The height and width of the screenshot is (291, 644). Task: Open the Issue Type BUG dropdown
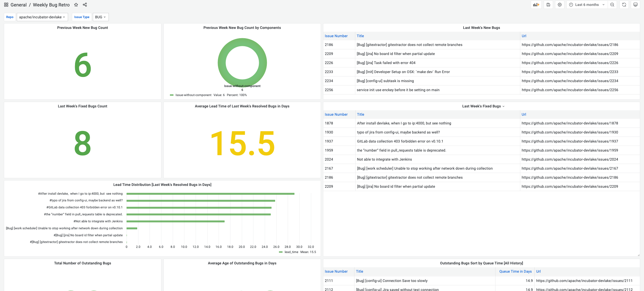(x=101, y=17)
